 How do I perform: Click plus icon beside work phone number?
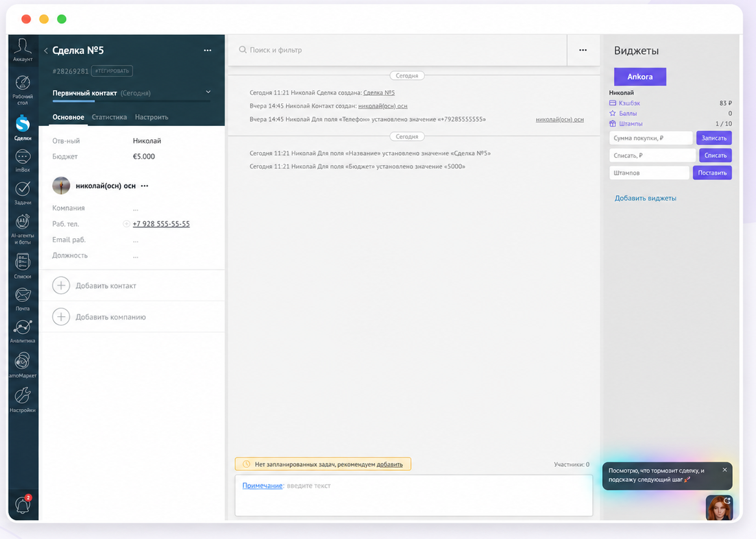click(x=127, y=223)
